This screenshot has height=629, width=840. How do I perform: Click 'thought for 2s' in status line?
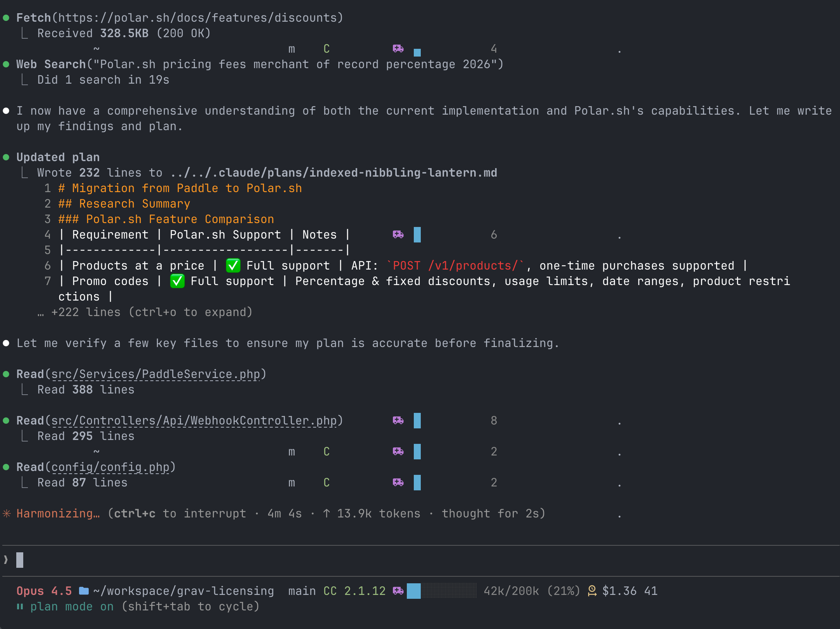tap(490, 514)
